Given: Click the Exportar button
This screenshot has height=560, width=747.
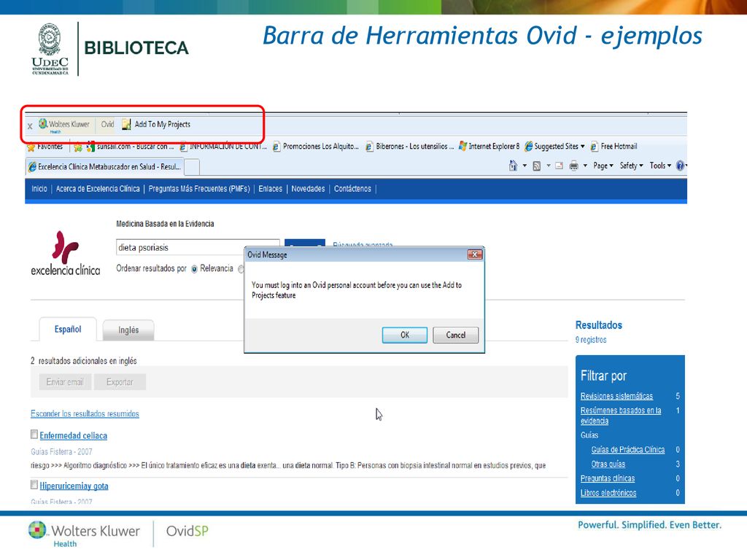Looking at the screenshot, I should (120, 382).
